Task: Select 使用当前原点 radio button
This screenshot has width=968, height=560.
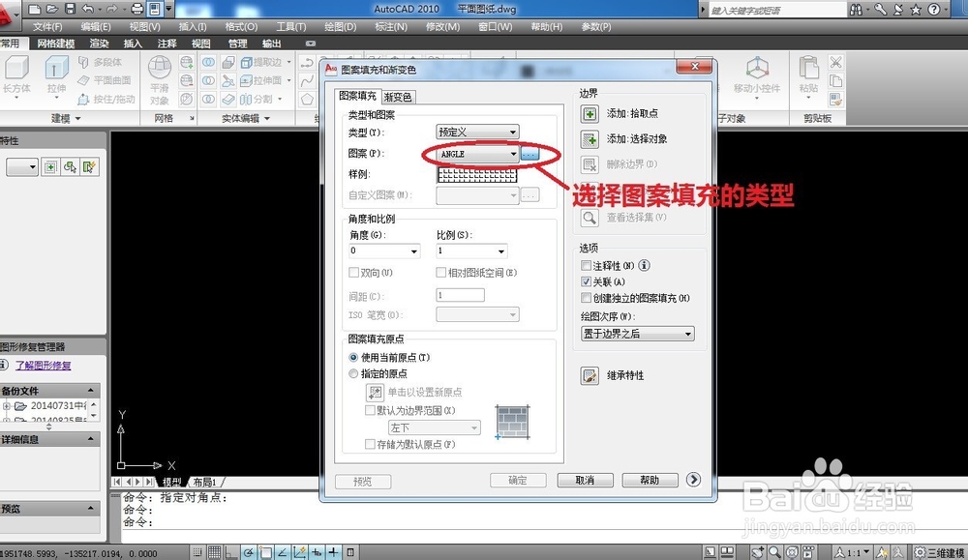Action: pos(353,357)
